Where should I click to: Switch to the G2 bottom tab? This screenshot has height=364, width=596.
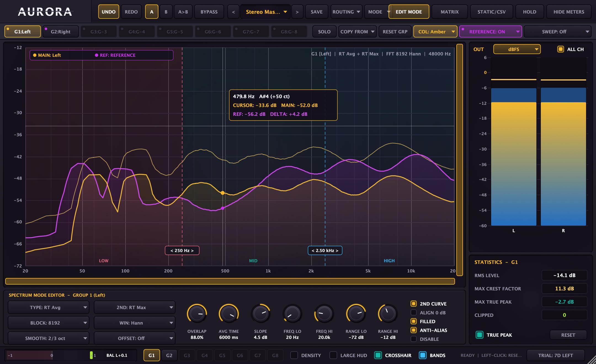[x=169, y=355]
